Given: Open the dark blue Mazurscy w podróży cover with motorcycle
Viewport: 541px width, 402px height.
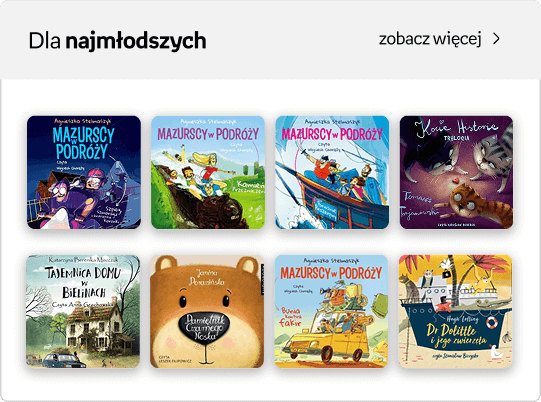Looking at the screenshot, I should tap(84, 172).
